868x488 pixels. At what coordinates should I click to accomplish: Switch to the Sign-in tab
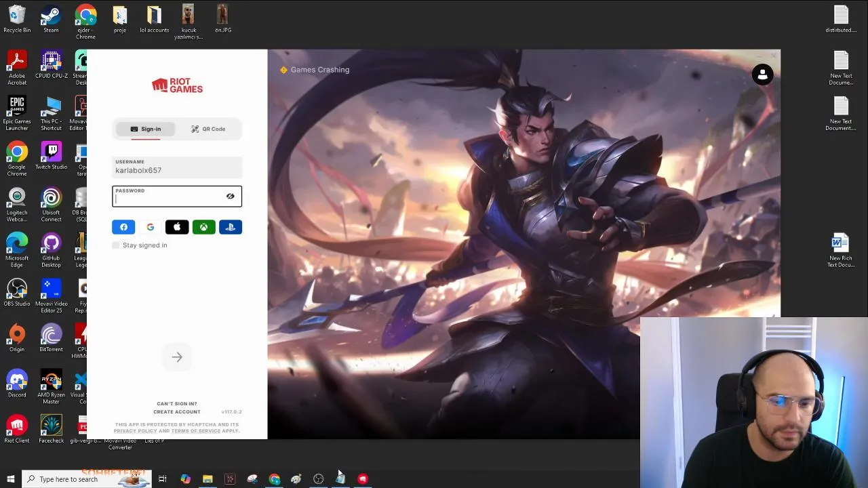146,129
